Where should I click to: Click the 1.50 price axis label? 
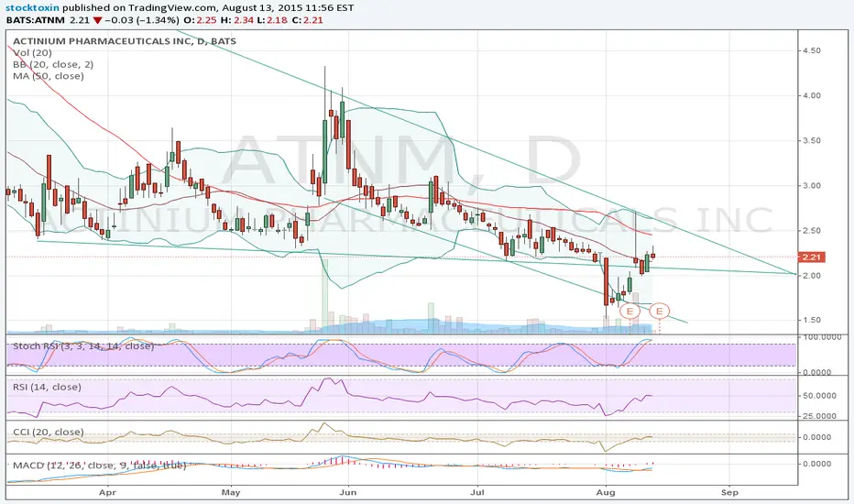click(812, 321)
